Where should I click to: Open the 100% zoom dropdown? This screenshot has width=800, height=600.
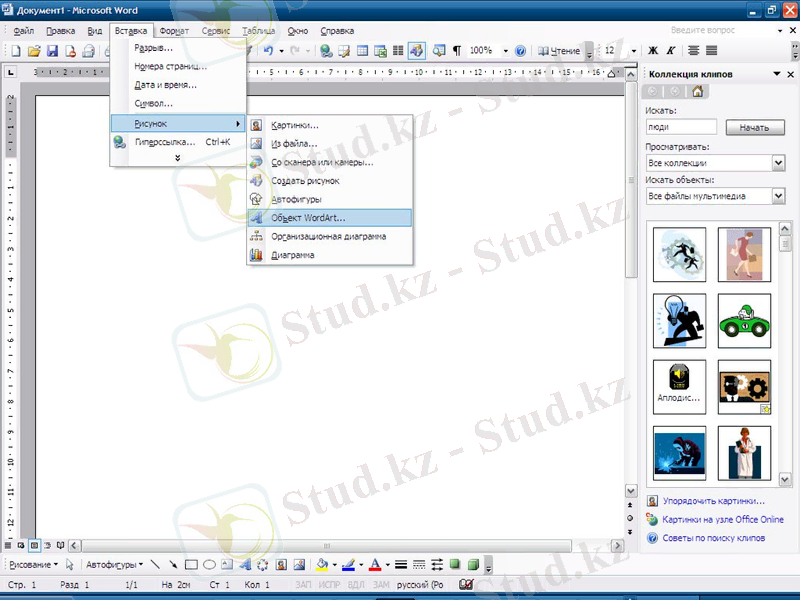pos(506,50)
